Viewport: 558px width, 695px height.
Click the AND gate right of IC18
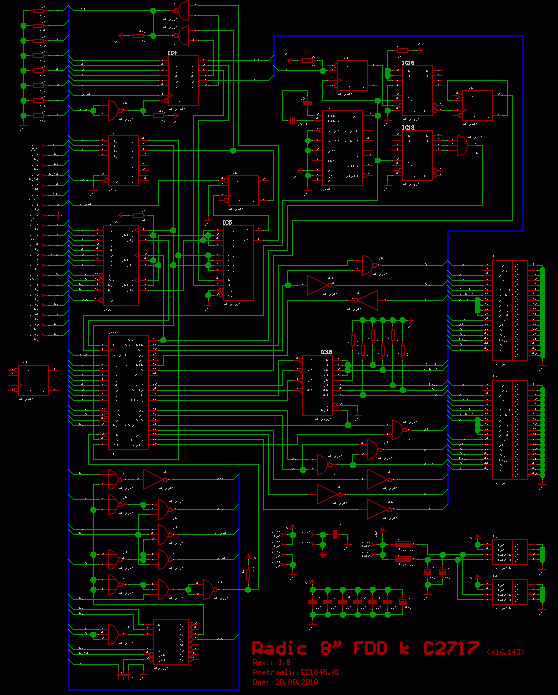pyautogui.click(x=463, y=145)
